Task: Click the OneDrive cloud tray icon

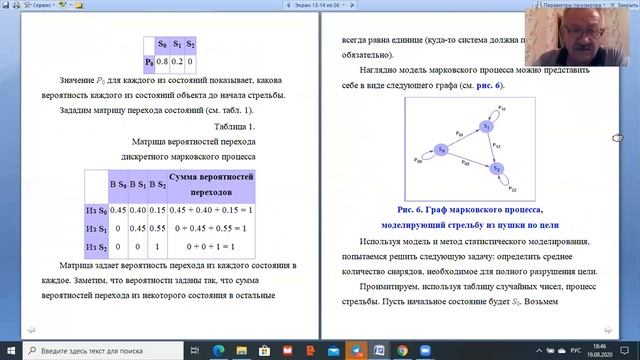Action: click(562, 351)
